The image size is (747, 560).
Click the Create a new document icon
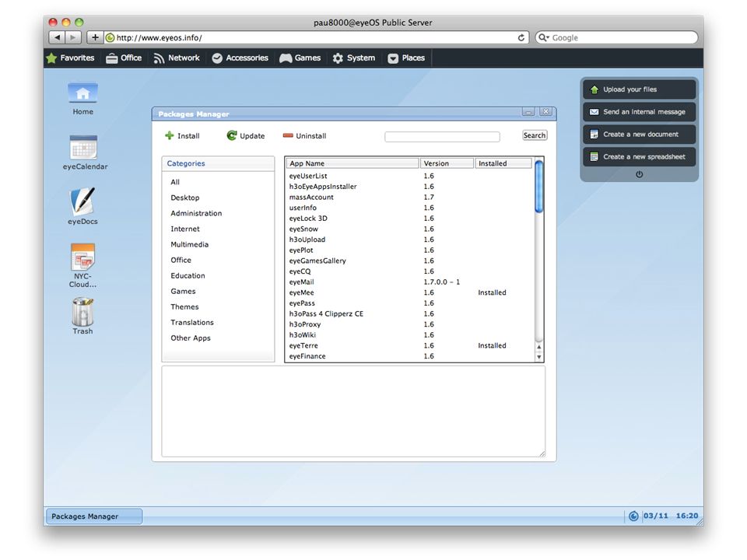[x=594, y=135]
